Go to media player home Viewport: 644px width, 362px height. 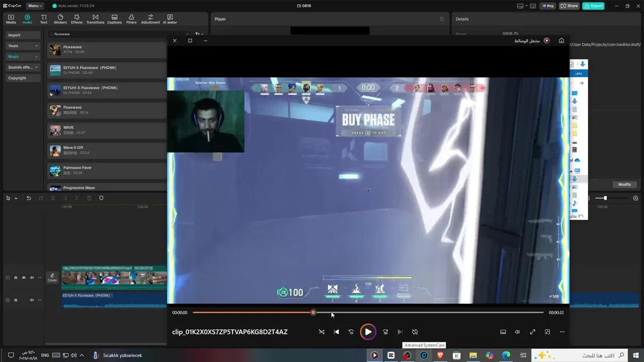click(x=561, y=40)
